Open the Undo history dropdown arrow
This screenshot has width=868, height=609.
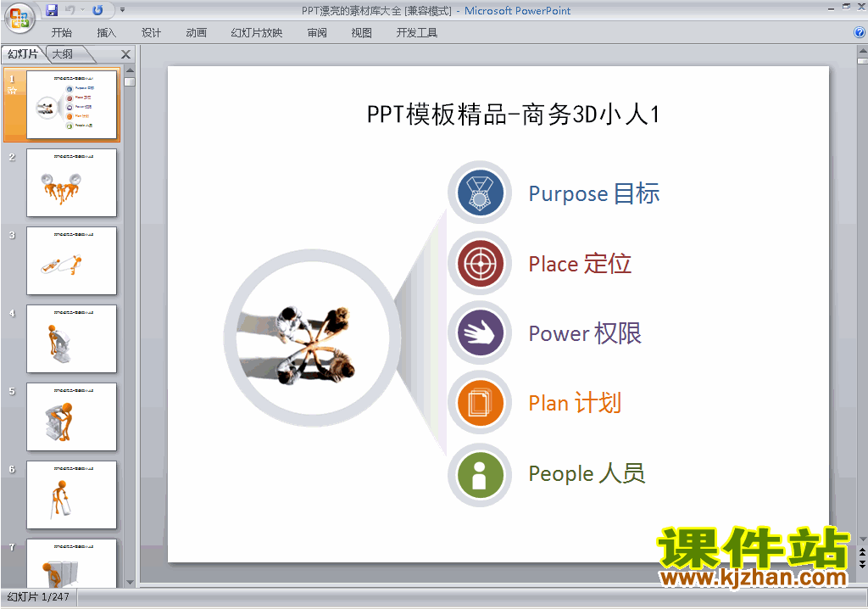point(82,10)
